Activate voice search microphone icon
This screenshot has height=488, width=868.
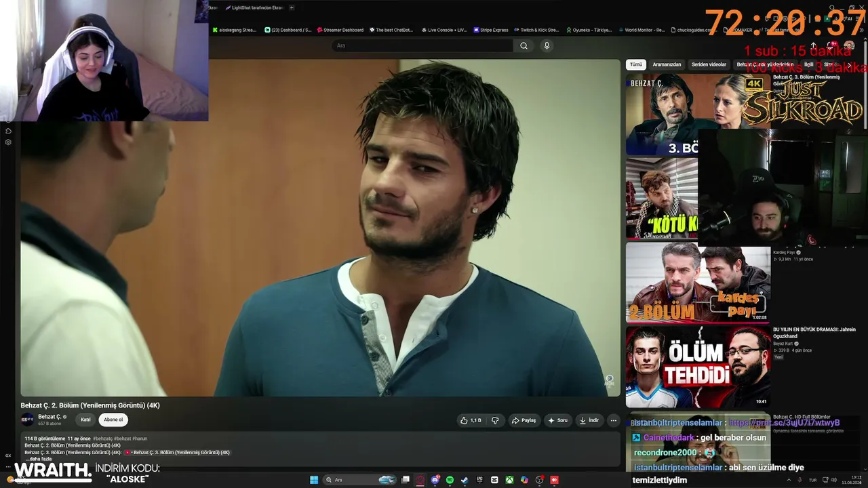coord(547,45)
